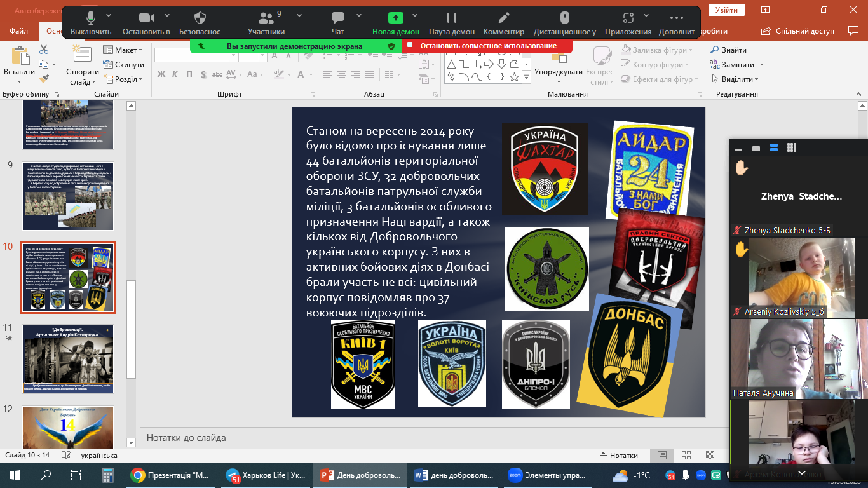
Task: Click the Cut scissors icon
Action: pyautogui.click(x=44, y=50)
